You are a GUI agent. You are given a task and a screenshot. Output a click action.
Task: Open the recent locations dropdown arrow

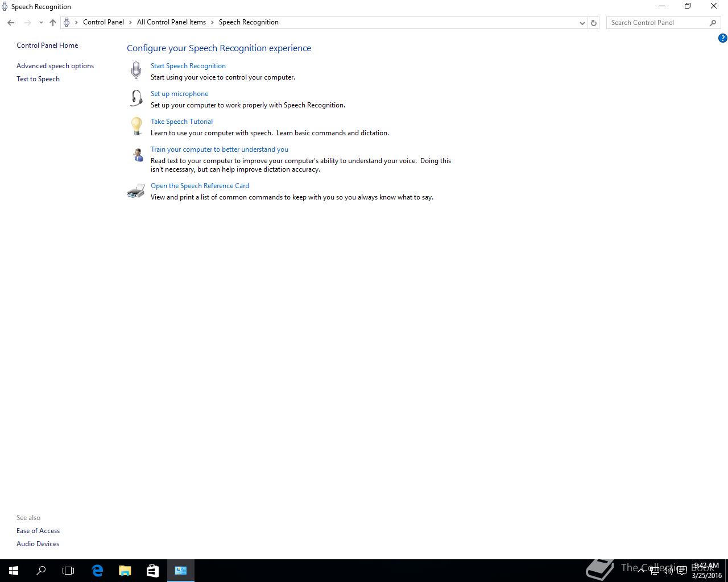[x=41, y=23]
